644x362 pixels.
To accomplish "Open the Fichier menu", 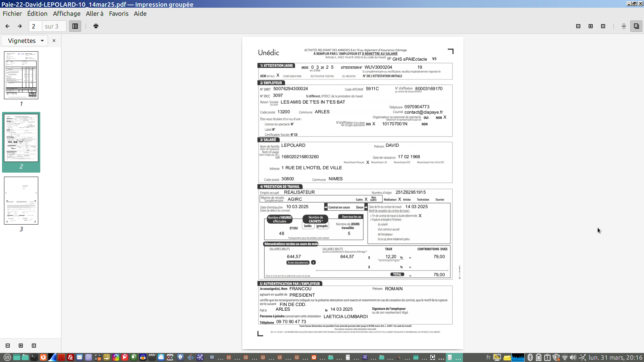I will (12, 14).
